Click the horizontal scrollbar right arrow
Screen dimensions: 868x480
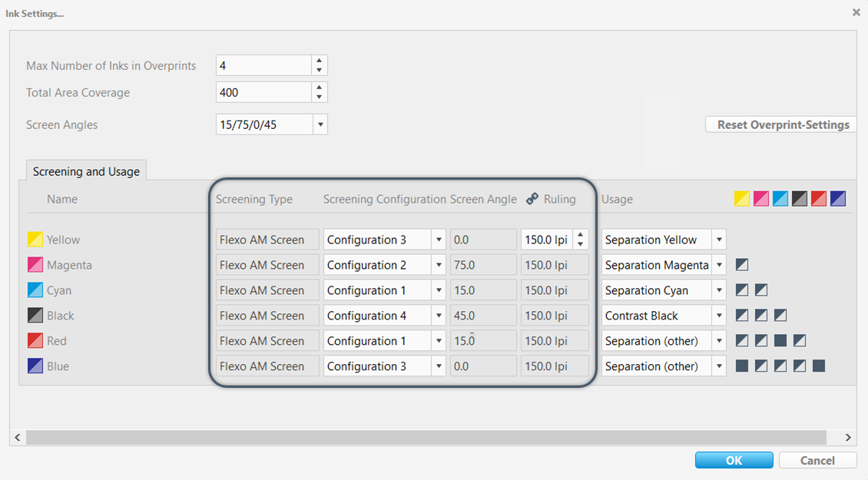click(848, 437)
